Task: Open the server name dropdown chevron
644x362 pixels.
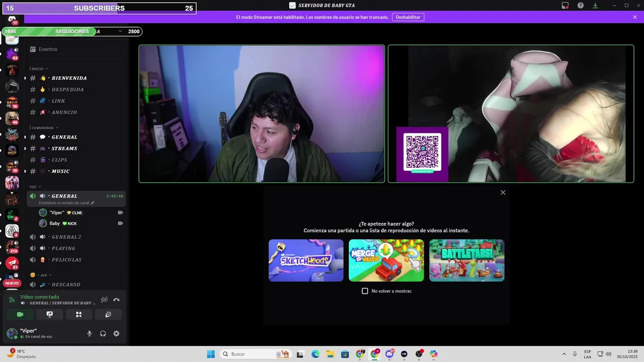Action: pos(120,31)
